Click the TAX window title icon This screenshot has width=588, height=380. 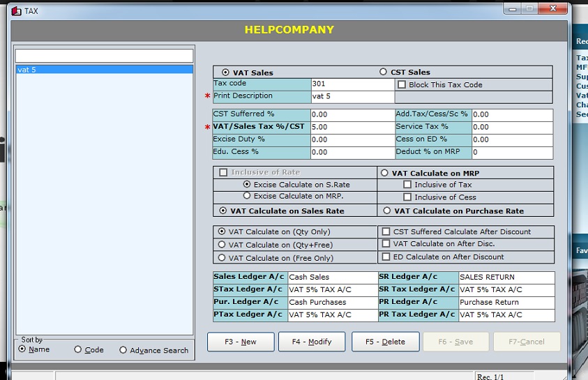16,10
